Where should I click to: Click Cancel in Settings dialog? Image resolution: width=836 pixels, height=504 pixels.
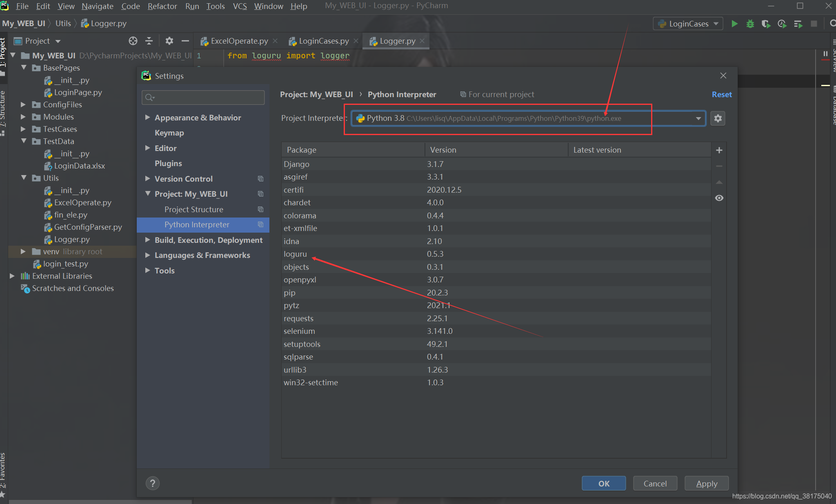click(x=655, y=484)
